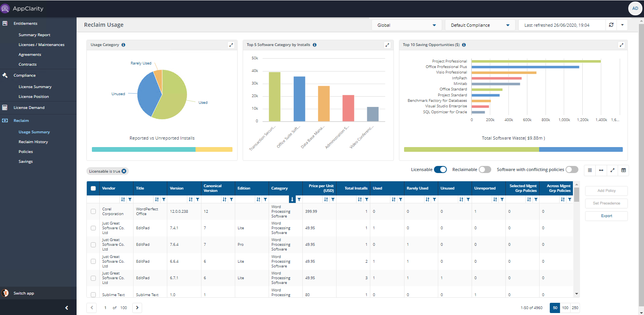Image resolution: width=644 pixels, height=315 pixels.
Task: Expand the Usage Category chart panel
Action: pos(231,45)
